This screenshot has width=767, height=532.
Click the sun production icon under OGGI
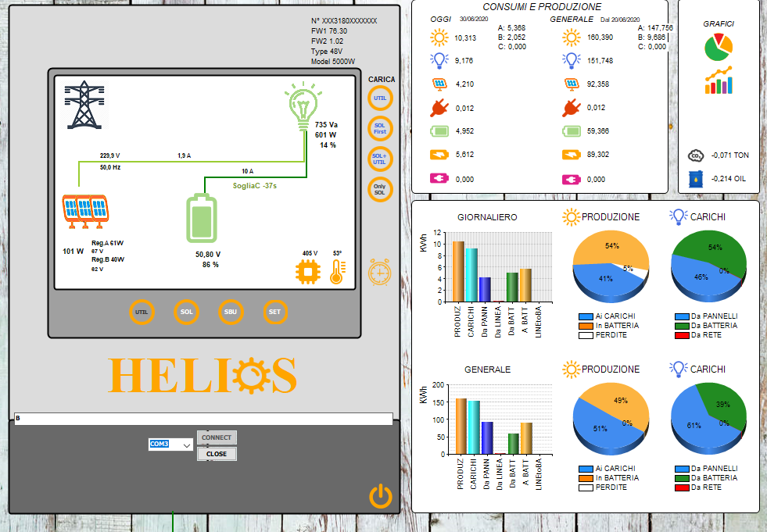(x=439, y=37)
